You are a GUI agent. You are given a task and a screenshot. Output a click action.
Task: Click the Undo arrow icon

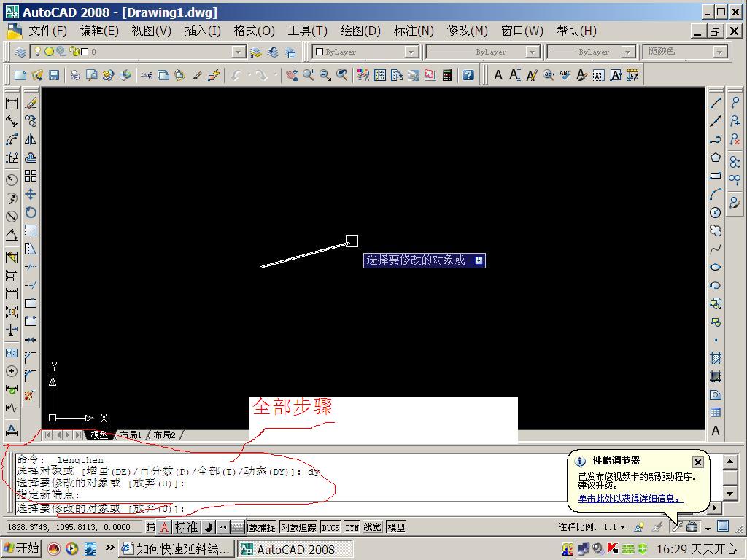pos(236,75)
